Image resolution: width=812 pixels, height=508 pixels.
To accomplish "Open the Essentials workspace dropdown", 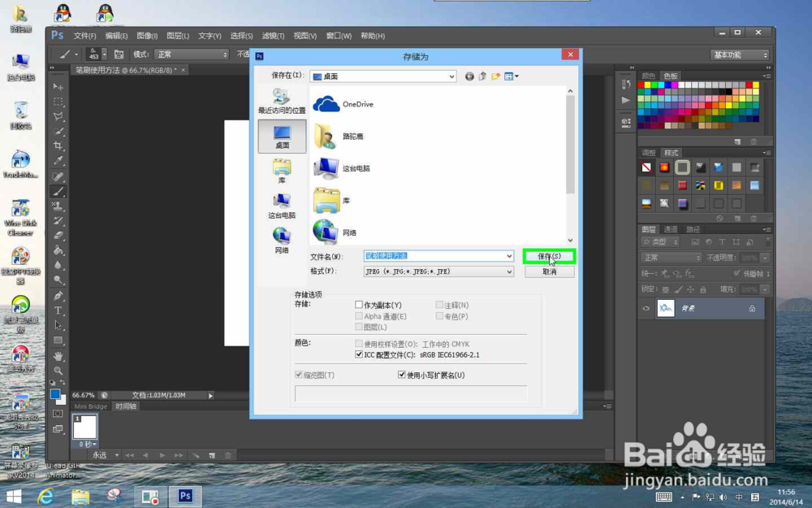I will pyautogui.click(x=740, y=55).
